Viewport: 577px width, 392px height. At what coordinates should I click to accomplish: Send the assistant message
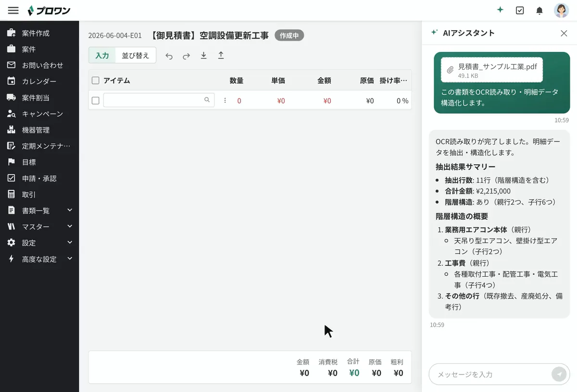pos(559,374)
